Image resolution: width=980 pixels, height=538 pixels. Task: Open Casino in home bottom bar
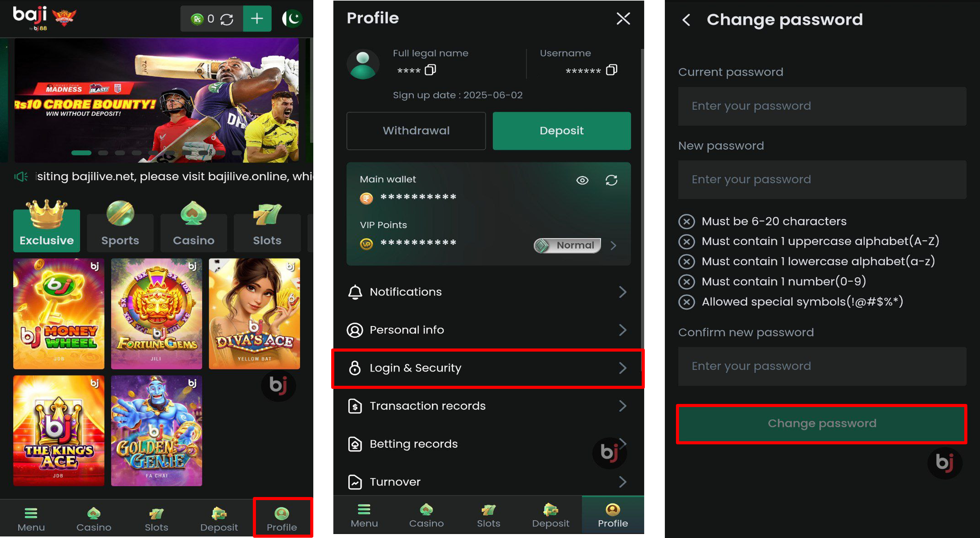click(93, 520)
